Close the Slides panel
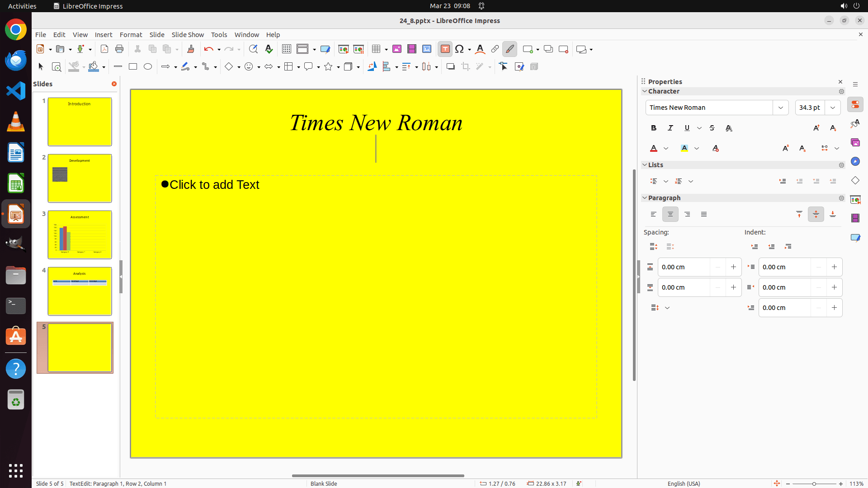 [114, 84]
